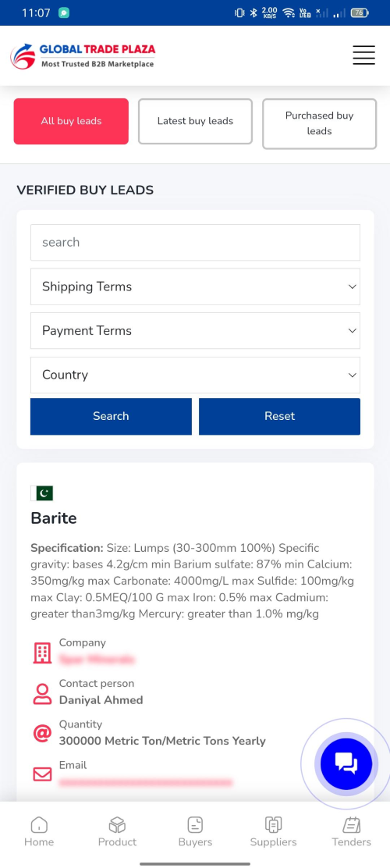Click the company building icon
Screen dimensions: 390x868
coord(42,653)
